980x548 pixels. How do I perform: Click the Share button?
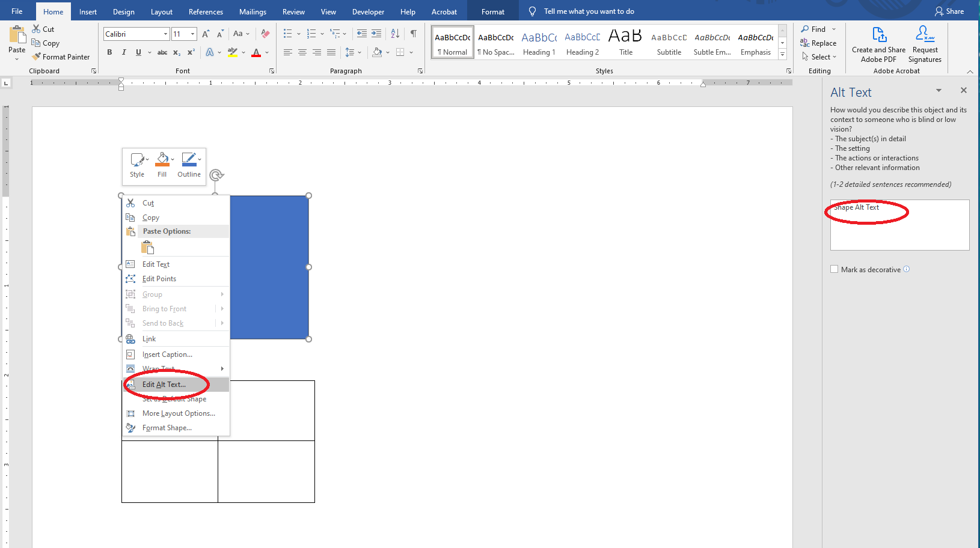949,11
